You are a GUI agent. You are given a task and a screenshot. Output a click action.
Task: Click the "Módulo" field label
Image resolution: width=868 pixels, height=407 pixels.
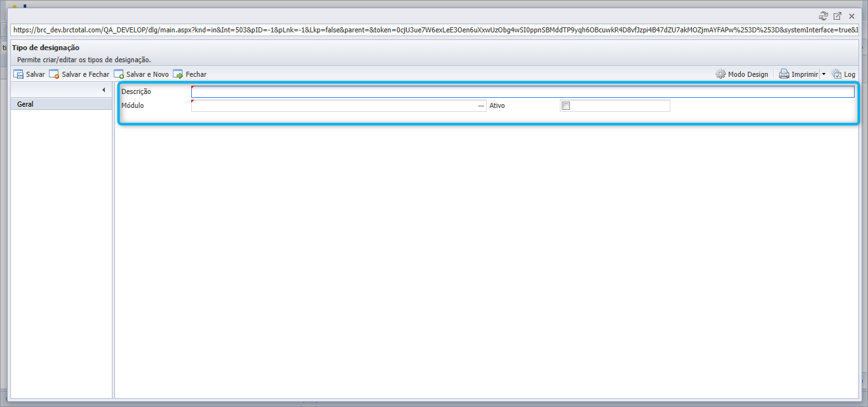click(133, 106)
